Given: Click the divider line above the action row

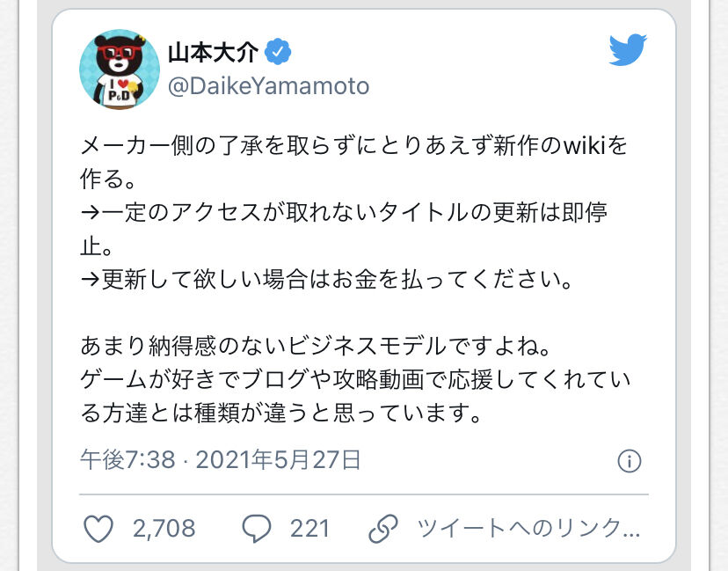Looking at the screenshot, I should (364, 494).
